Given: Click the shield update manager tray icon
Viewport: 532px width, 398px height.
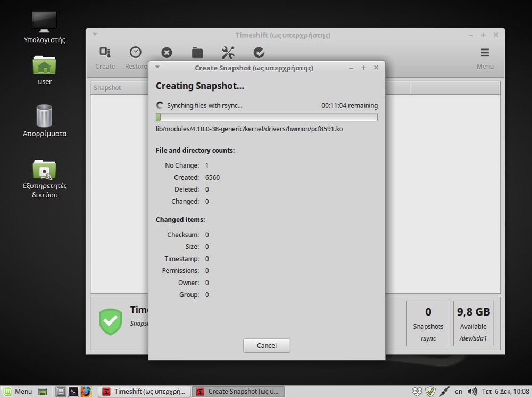Looking at the screenshot, I should pyautogui.click(x=430, y=392).
